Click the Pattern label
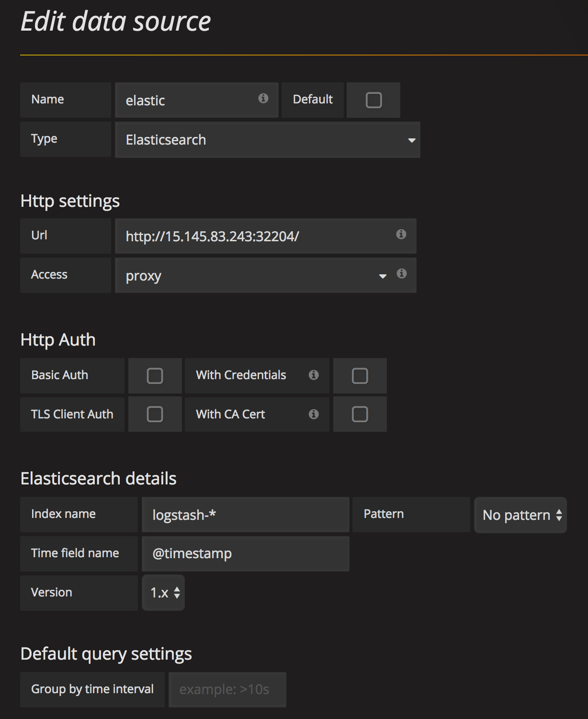This screenshot has height=719, width=588. pos(384,514)
